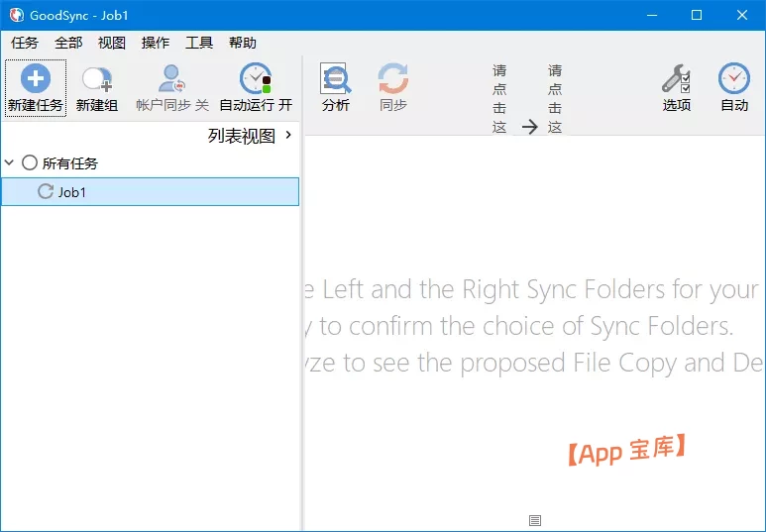Click the 分析 (Analyze) magnifier icon
Viewport: 766px width, 532px height.
click(336, 79)
